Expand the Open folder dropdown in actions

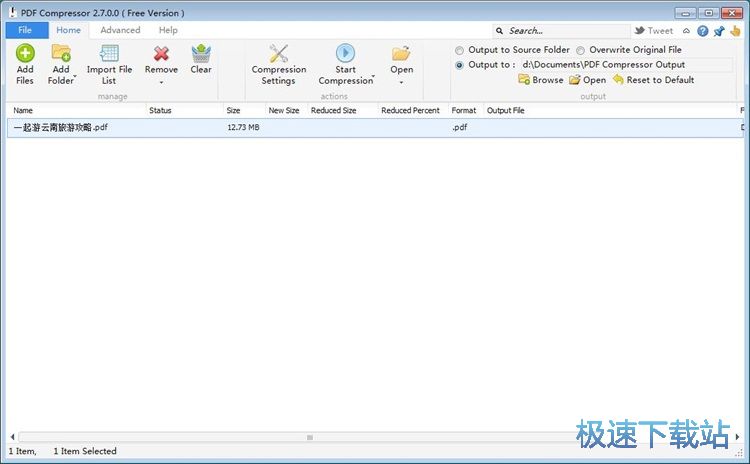[401, 83]
